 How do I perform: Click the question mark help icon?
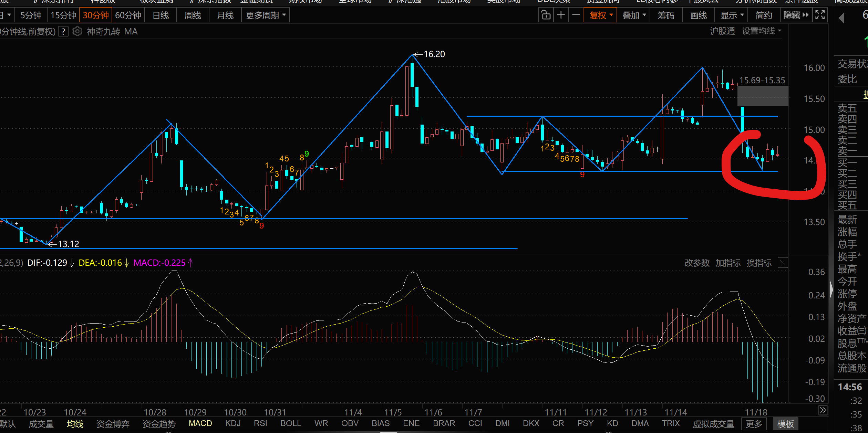click(63, 31)
